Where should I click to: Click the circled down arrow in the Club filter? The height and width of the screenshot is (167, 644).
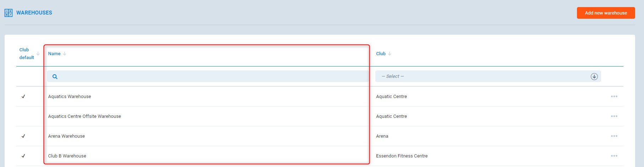594,76
